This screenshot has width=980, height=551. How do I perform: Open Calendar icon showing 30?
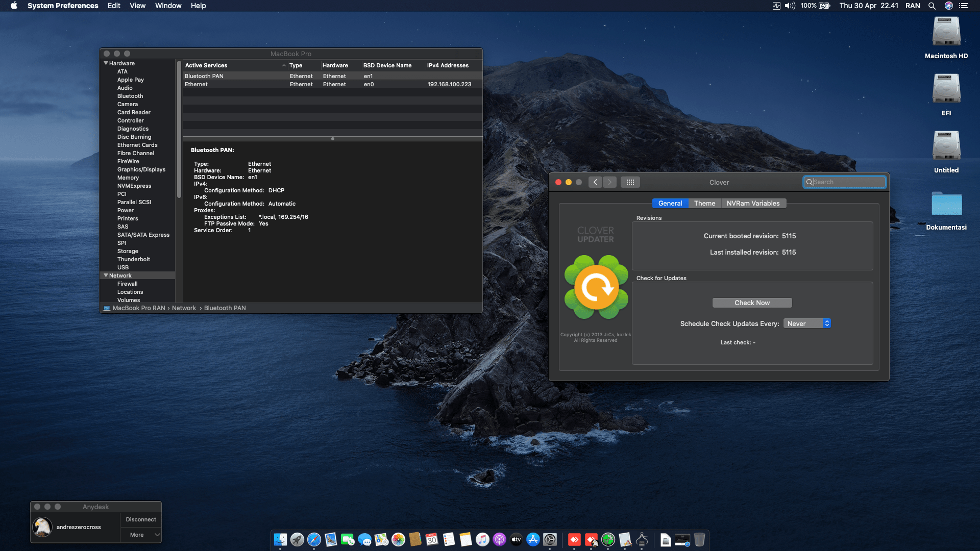coord(432,539)
